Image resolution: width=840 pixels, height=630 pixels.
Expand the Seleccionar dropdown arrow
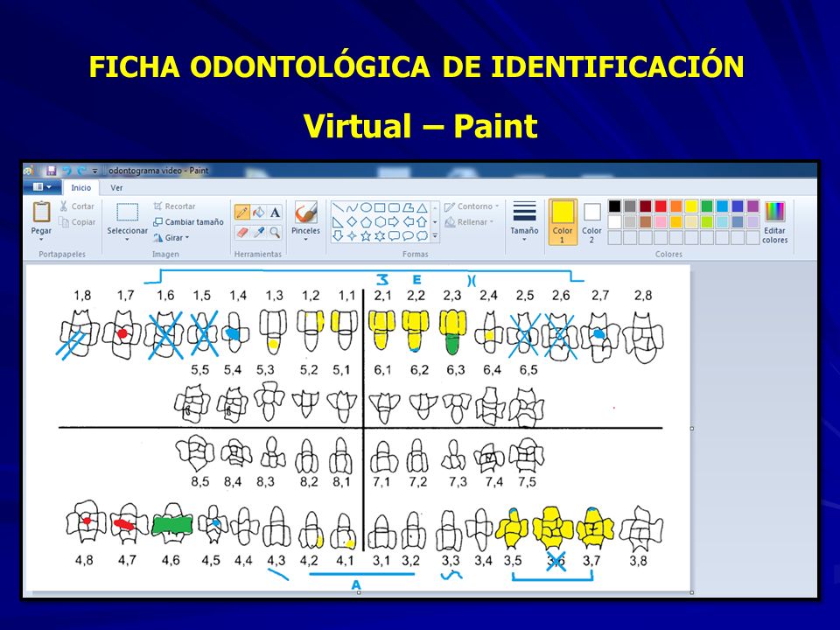coord(127,240)
